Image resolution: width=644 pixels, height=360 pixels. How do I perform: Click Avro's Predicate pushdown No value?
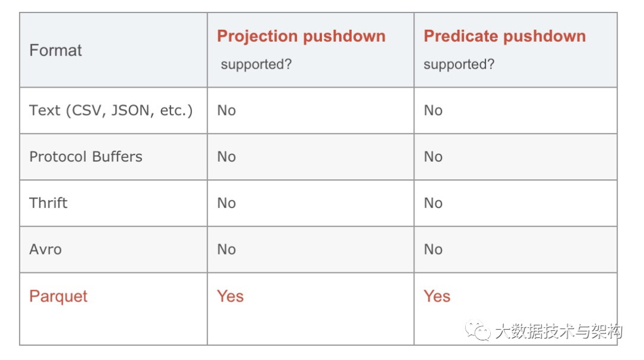433,249
